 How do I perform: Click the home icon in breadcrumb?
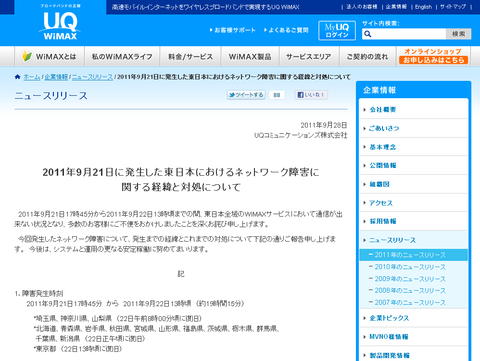coord(17,77)
